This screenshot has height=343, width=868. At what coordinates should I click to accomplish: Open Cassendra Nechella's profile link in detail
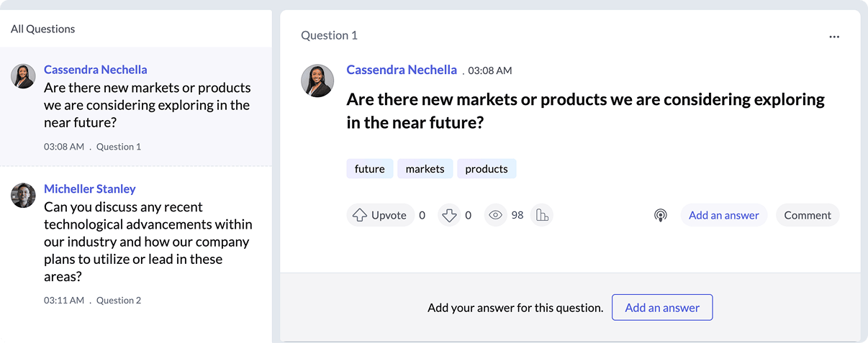[x=402, y=70]
